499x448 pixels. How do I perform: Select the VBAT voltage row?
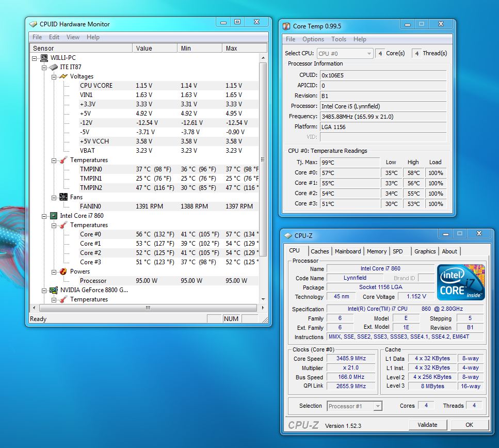point(168,151)
